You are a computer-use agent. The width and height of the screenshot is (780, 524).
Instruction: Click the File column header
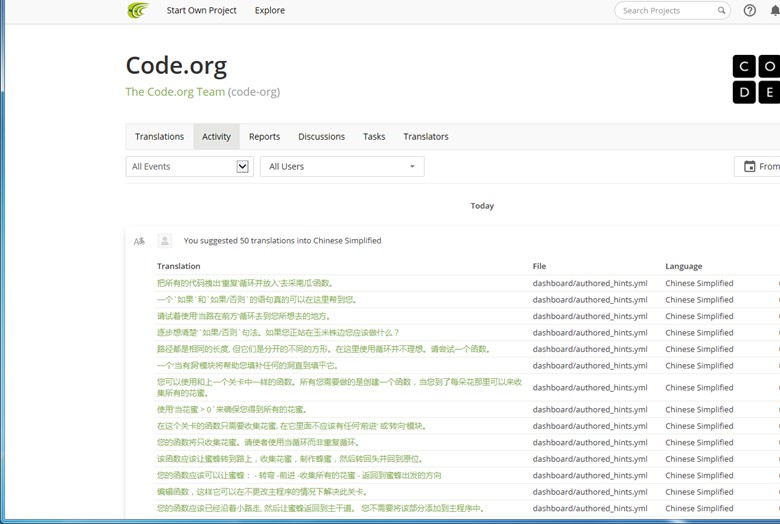539,266
